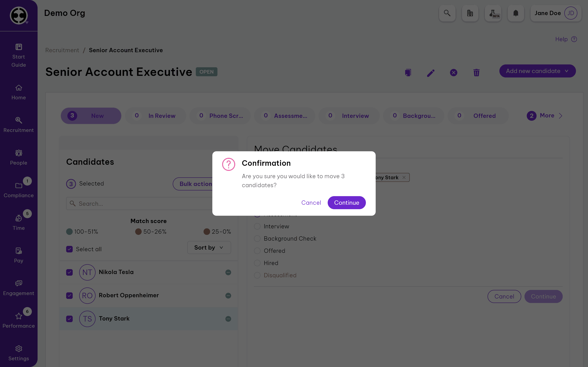Click the copy job icon
Screen dimensions: 588x367
(408, 73)
